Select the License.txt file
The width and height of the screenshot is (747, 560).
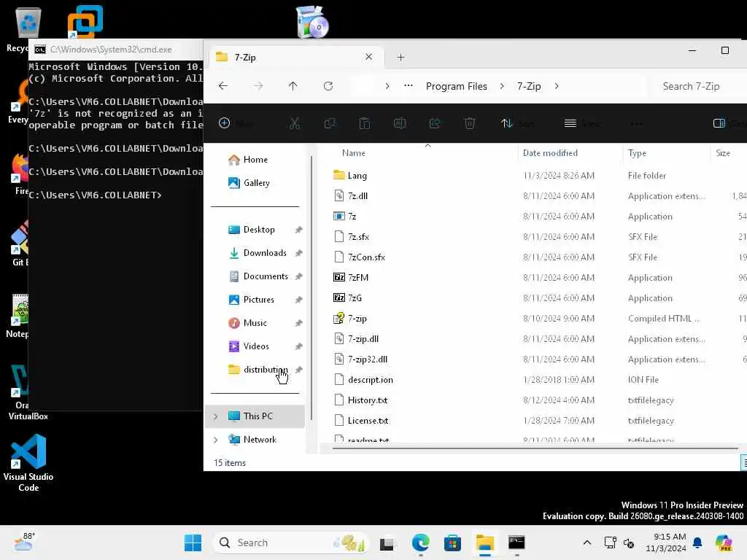click(368, 421)
